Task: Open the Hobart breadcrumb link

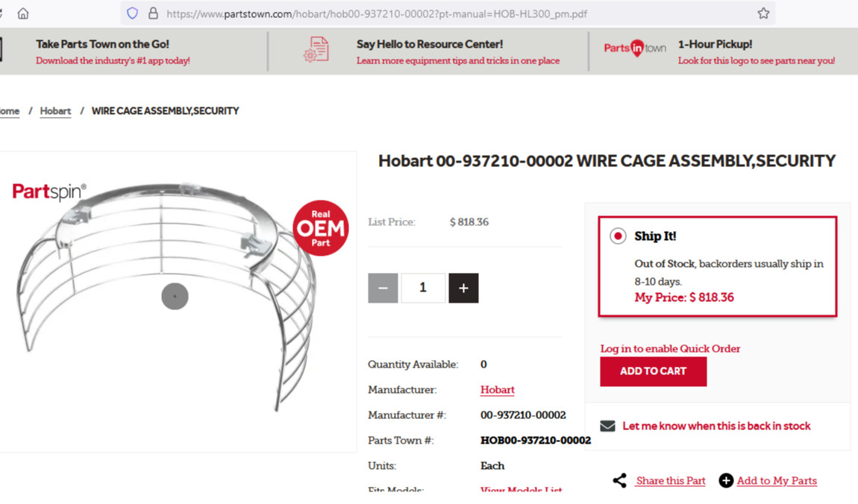Action: click(55, 111)
